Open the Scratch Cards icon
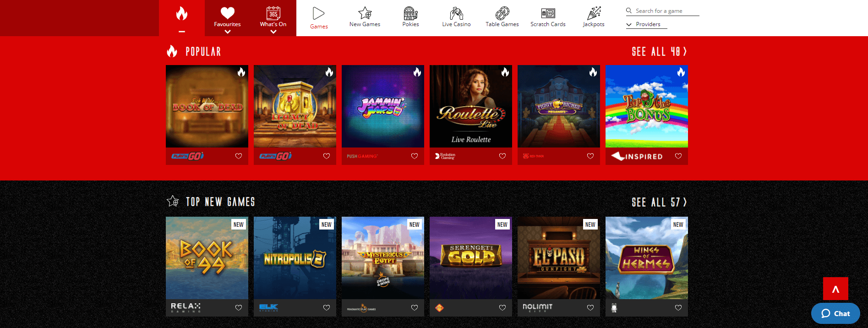Viewport: 868px width, 328px height. [x=548, y=13]
